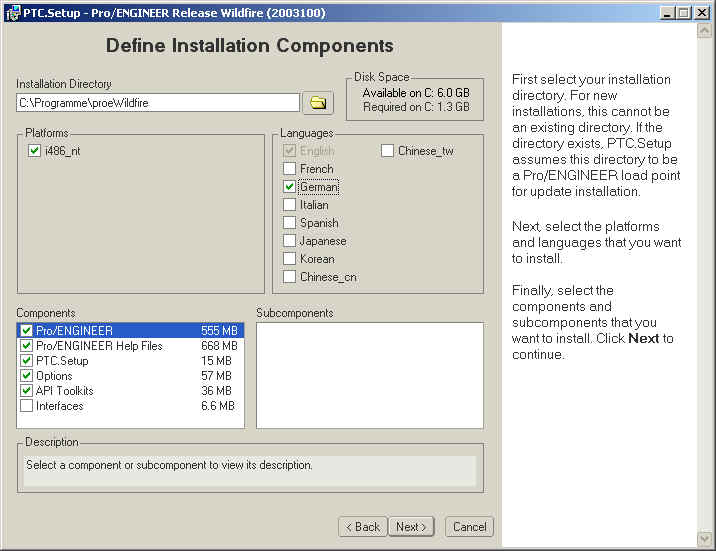Select the Options component row
The image size is (716, 551).
pyautogui.click(x=131, y=376)
